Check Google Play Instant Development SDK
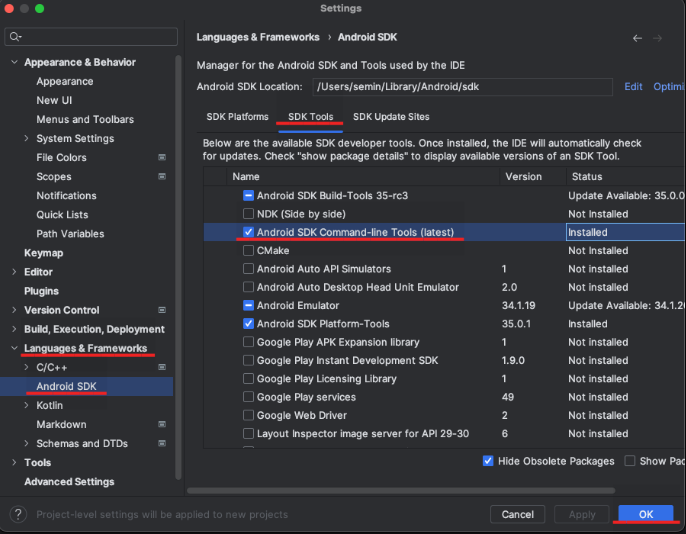Viewport: 686px width, 534px height. [x=248, y=360]
